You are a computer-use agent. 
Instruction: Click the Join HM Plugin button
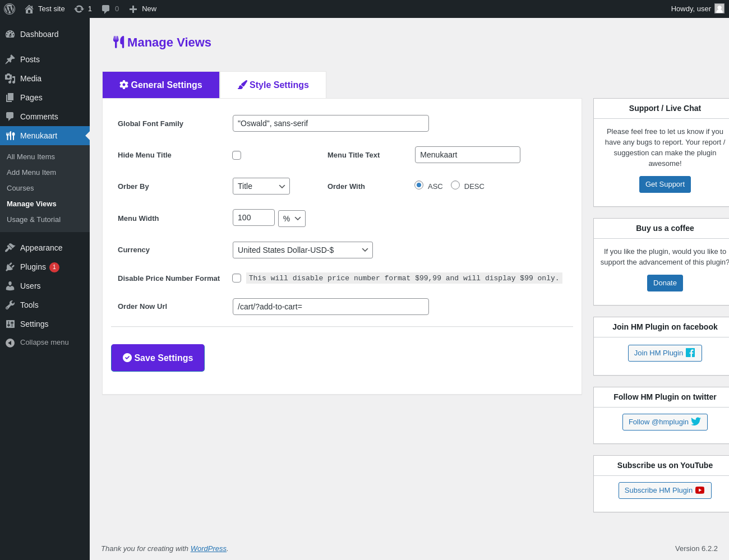(665, 353)
